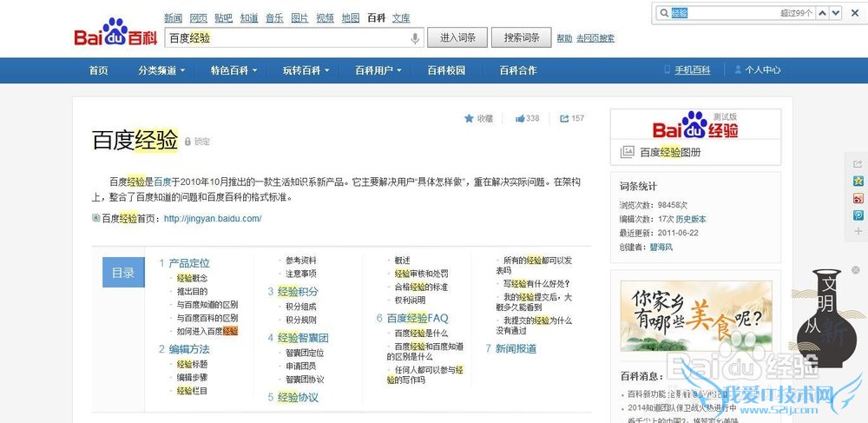This screenshot has width=868, height=423.
Task: Focus the find bar text field
Action: [x=724, y=13]
